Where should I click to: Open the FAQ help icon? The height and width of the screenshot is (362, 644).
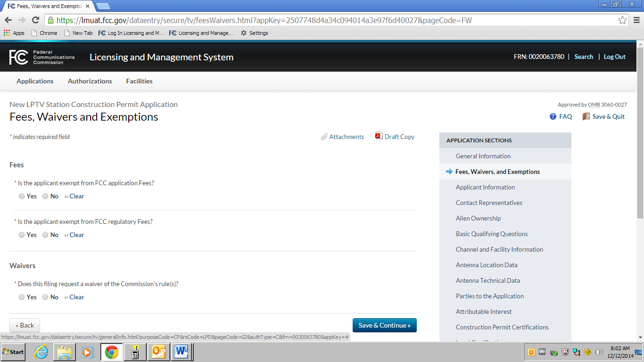tap(553, 116)
